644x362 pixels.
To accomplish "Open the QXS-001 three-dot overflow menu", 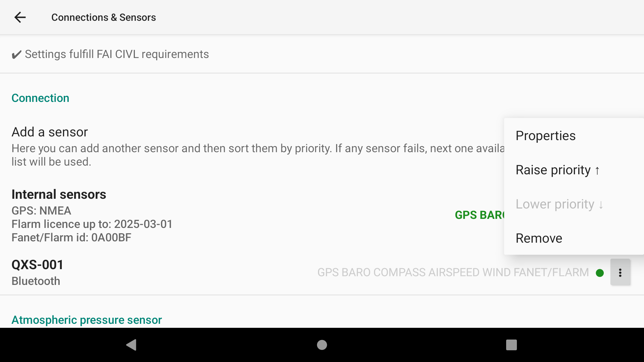I will (620, 272).
